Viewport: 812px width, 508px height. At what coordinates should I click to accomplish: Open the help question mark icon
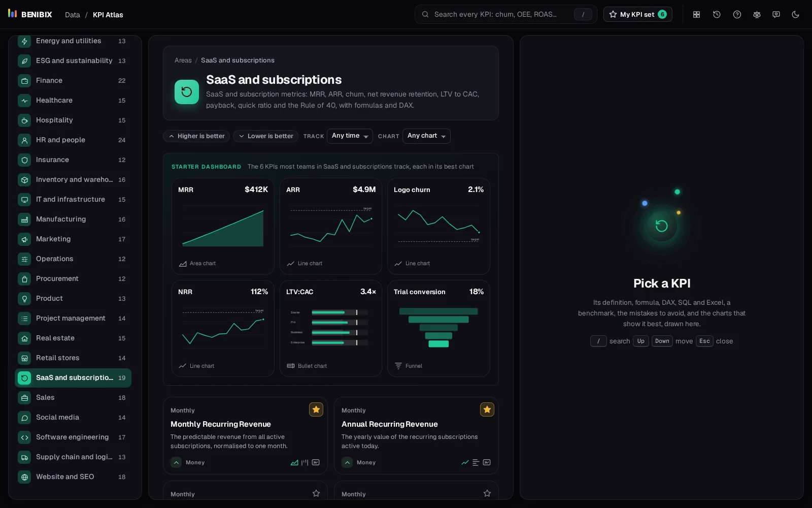(737, 14)
